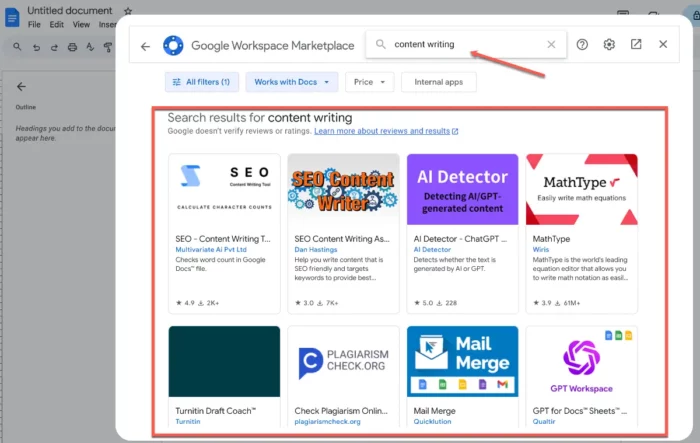
Task: Click the Google Docs home icon
Action: (x=12, y=17)
